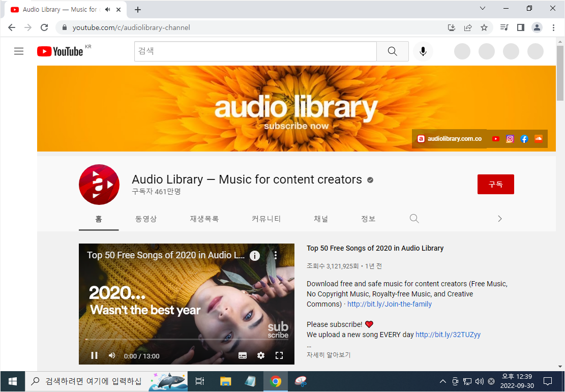This screenshot has height=392, width=565.
Task: Open File Explorer from the taskbar
Action: (226, 381)
